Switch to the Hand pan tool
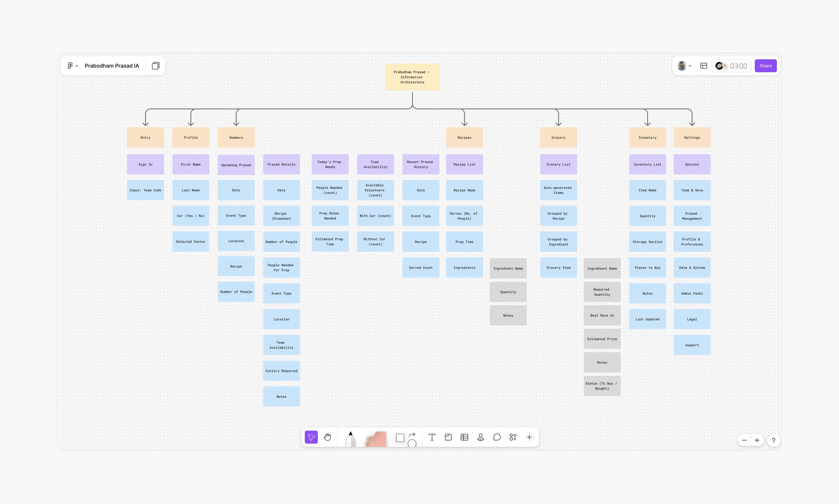Image resolution: width=839 pixels, height=504 pixels. pos(327,437)
